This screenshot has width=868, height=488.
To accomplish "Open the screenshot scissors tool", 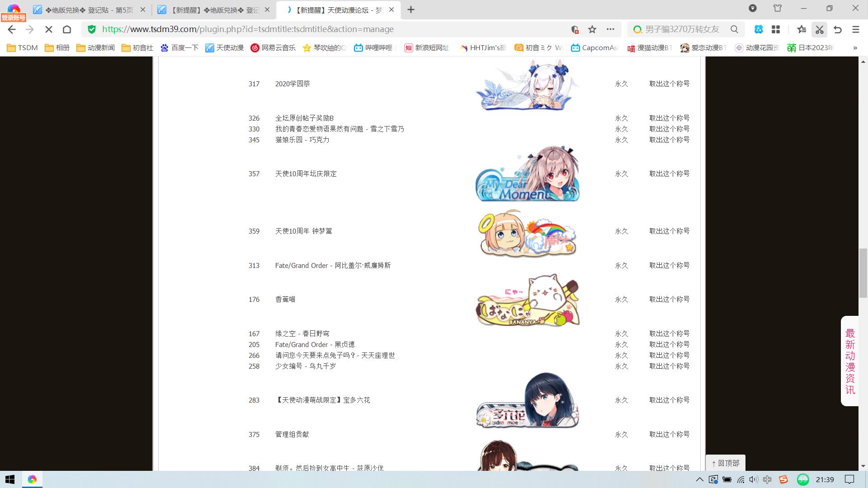I will [819, 29].
